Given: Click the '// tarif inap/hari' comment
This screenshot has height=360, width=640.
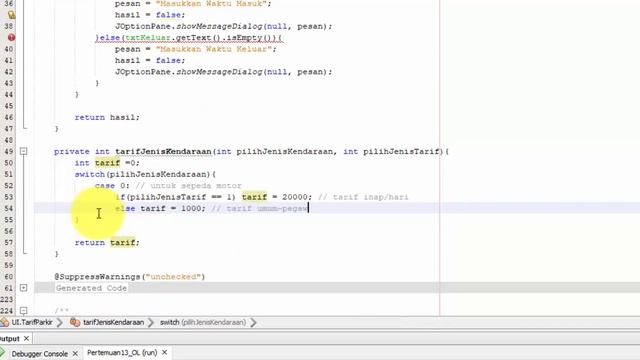Looking at the screenshot, I should [x=363, y=197].
